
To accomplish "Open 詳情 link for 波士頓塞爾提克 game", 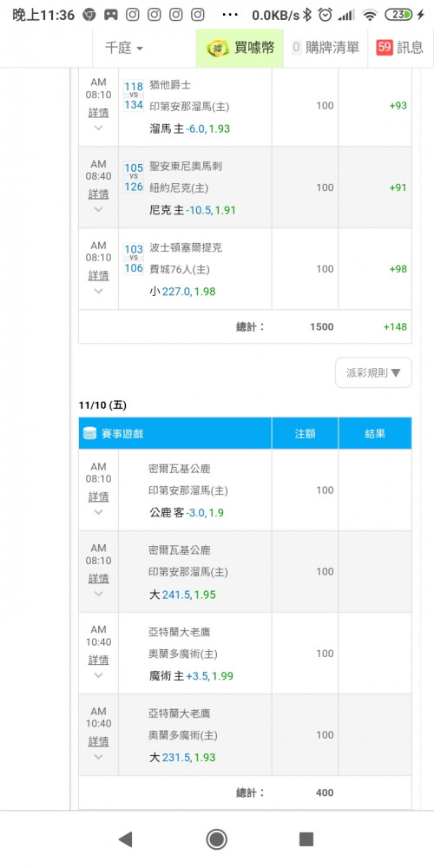I will [x=99, y=275].
